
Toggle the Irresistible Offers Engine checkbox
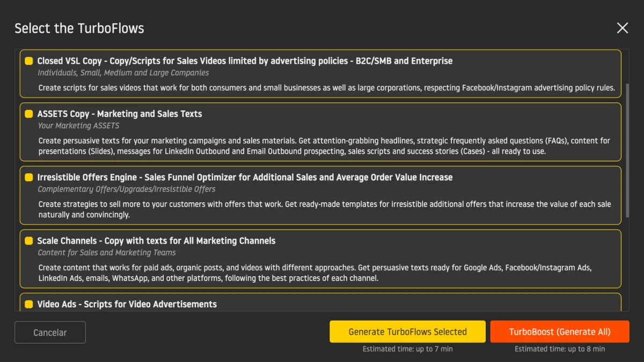coord(29,177)
